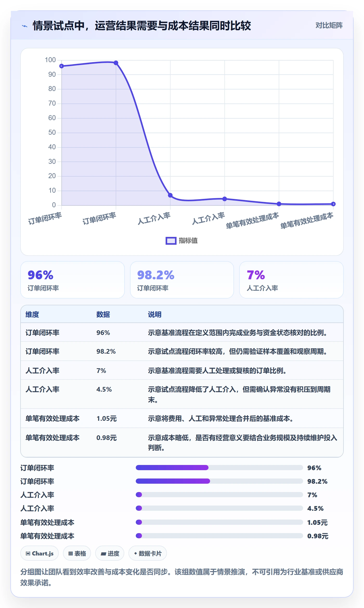Click the 96% progress bar
Image resolution: width=364 pixels, height=608 pixels.
click(x=219, y=468)
